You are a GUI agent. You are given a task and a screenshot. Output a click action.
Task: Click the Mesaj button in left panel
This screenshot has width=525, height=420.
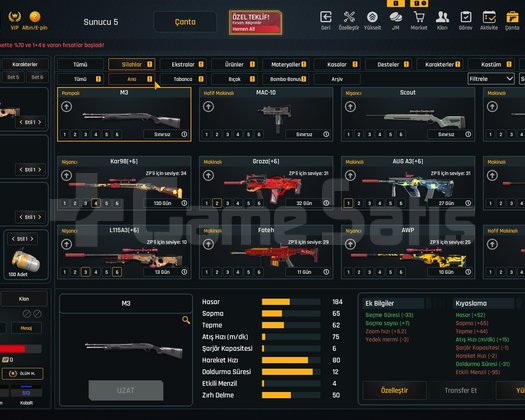pyautogui.click(x=26, y=328)
